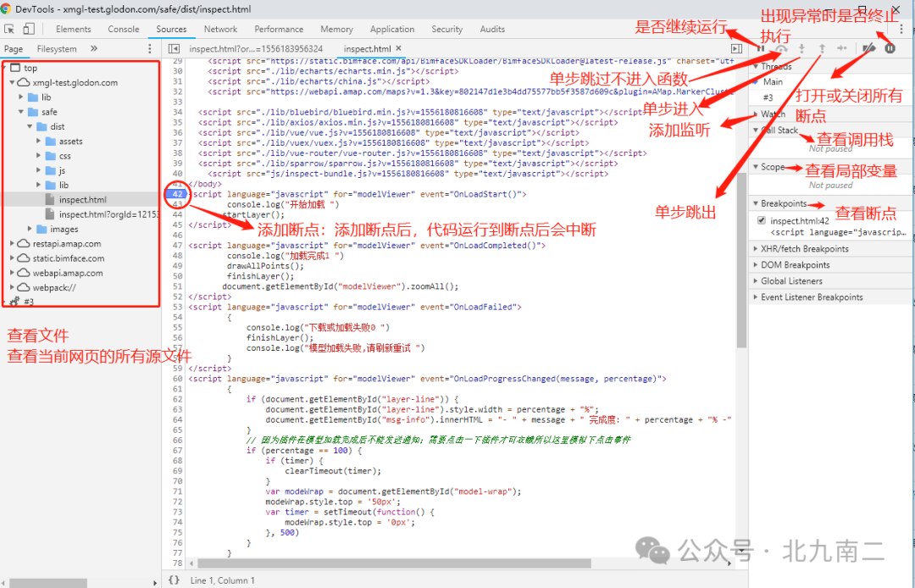Click line number 47 in gutter
The width and height of the screenshot is (915, 588).
[177, 246]
